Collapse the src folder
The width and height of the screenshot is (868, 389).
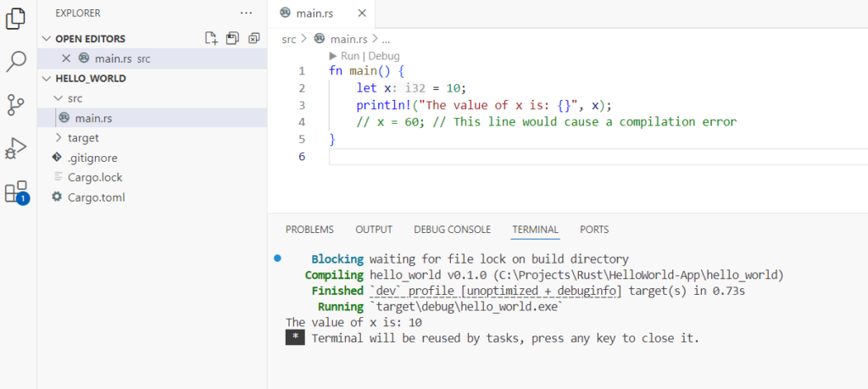click(x=58, y=98)
